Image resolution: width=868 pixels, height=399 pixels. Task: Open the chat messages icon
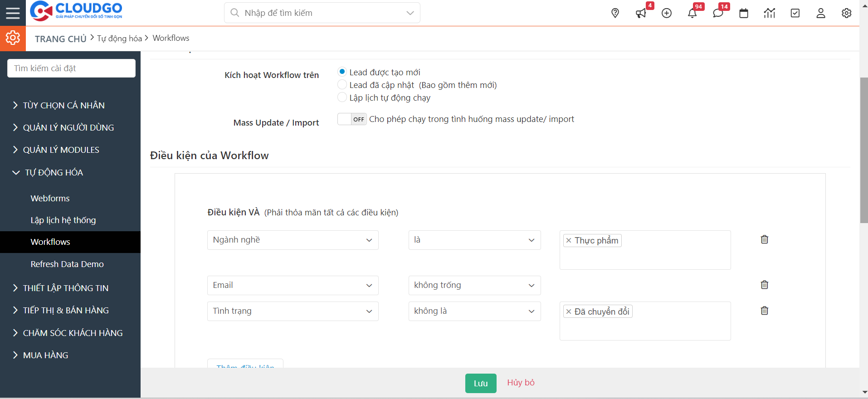(x=718, y=13)
